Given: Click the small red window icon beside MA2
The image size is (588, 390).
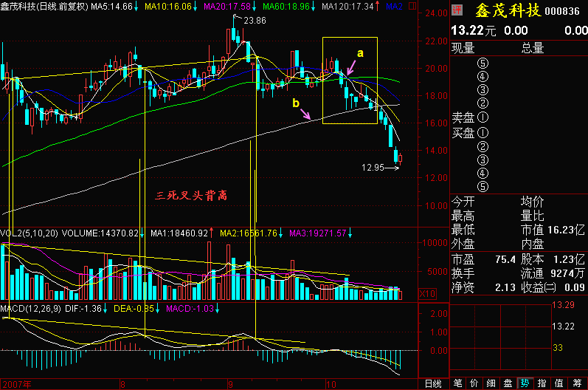Looking at the screenshot, I should [x=412, y=6].
